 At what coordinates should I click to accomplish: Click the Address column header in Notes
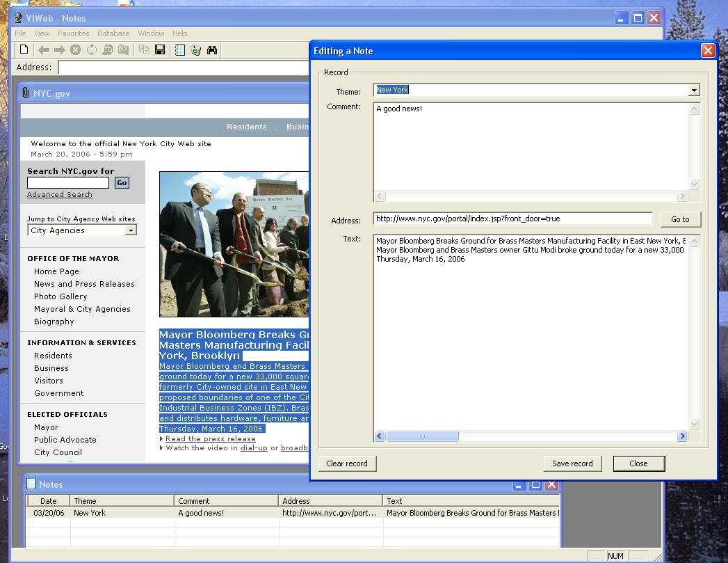(330, 501)
